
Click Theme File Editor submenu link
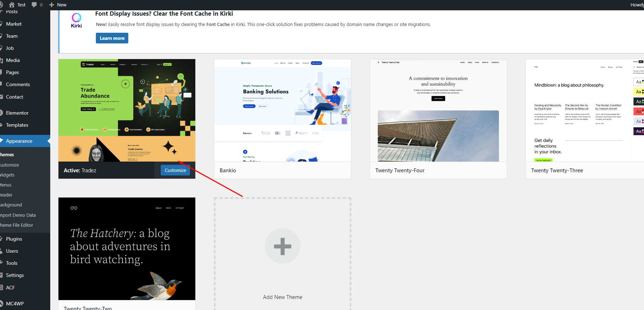pyautogui.click(x=16, y=225)
